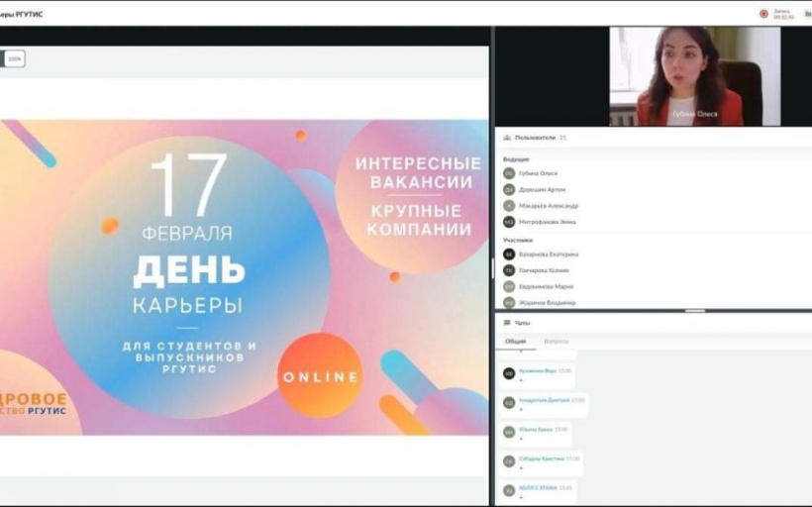The height and width of the screenshot is (507, 812).
Task: Select the Гончарова Ксения participant name
Action: point(544,270)
